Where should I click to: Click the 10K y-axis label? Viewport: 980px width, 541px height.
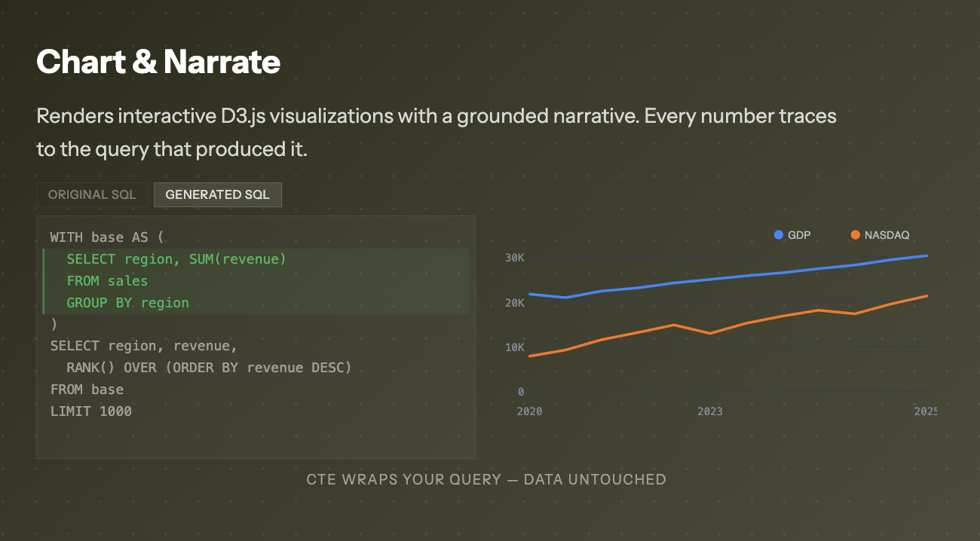coord(514,347)
